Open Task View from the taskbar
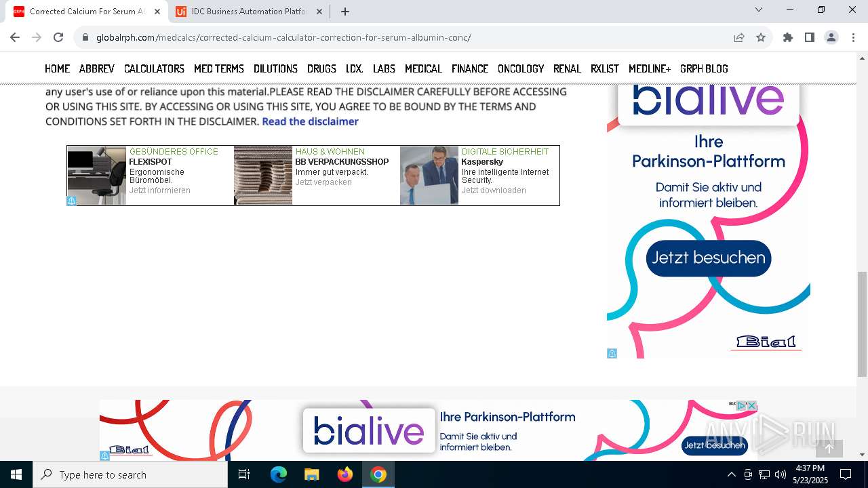 [x=244, y=474]
